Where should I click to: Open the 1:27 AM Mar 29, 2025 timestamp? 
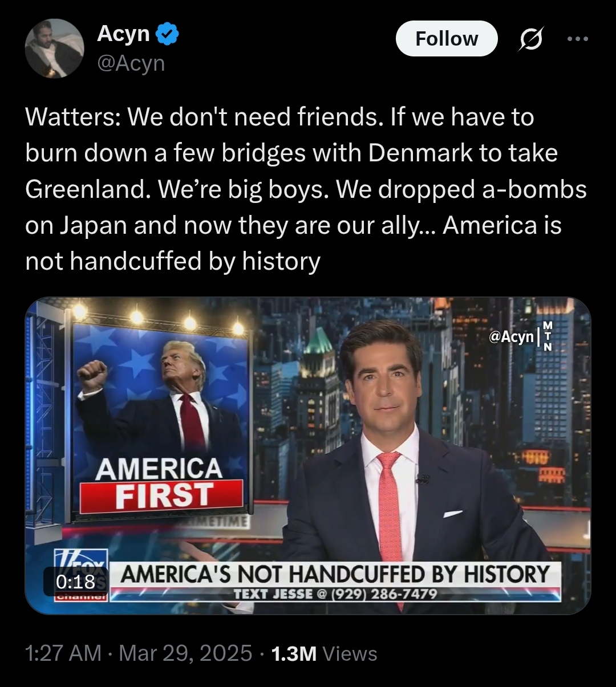139,653
